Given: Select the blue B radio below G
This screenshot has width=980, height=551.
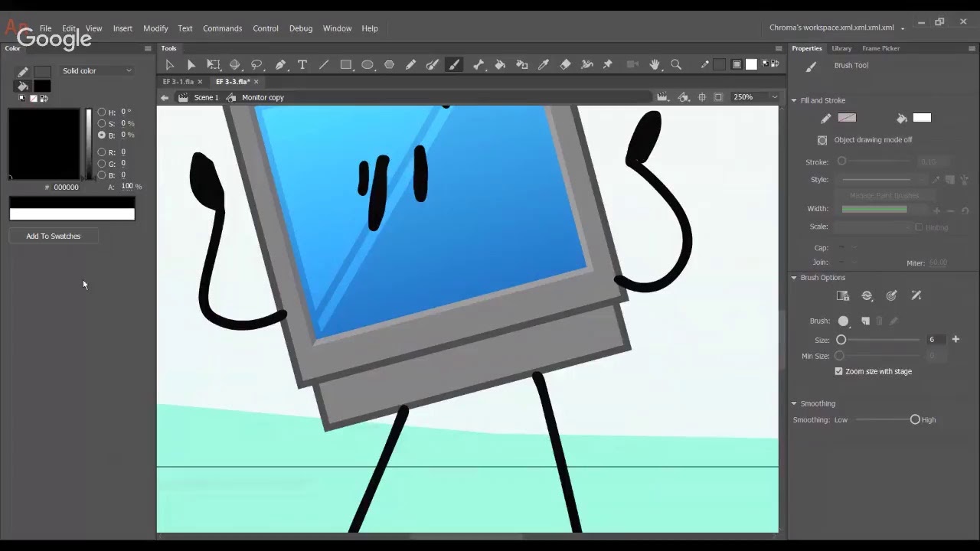Looking at the screenshot, I should pos(102,175).
